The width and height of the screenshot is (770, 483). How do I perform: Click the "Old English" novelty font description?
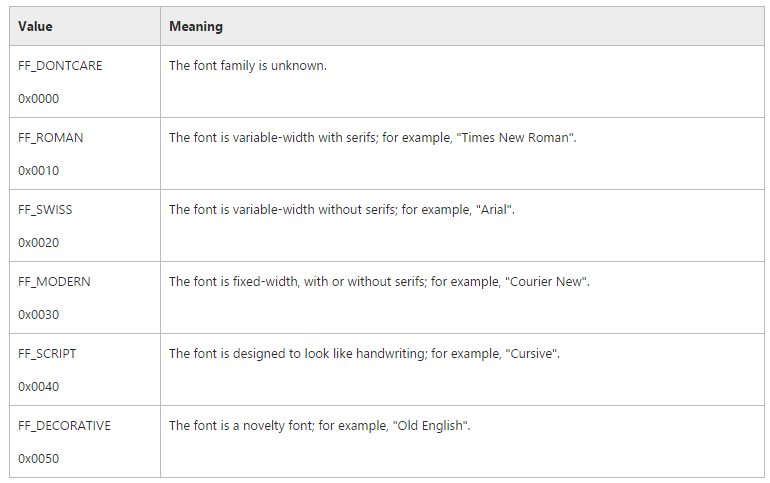click(319, 426)
